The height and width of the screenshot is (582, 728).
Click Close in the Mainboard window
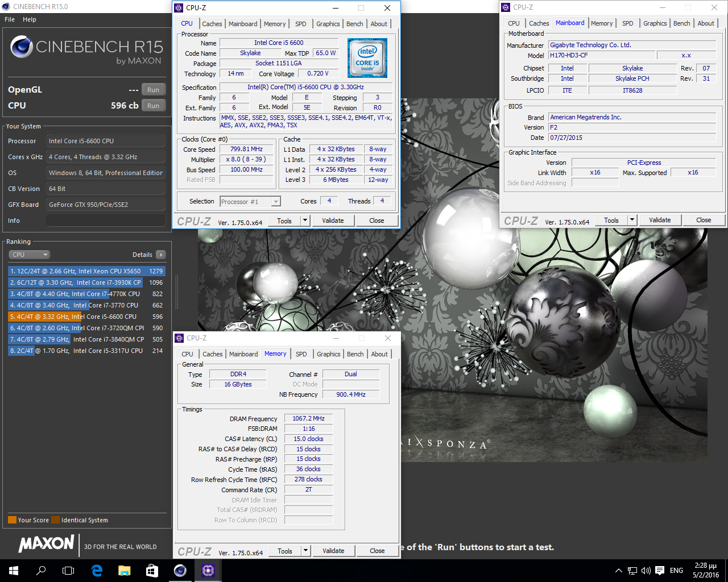click(x=704, y=220)
